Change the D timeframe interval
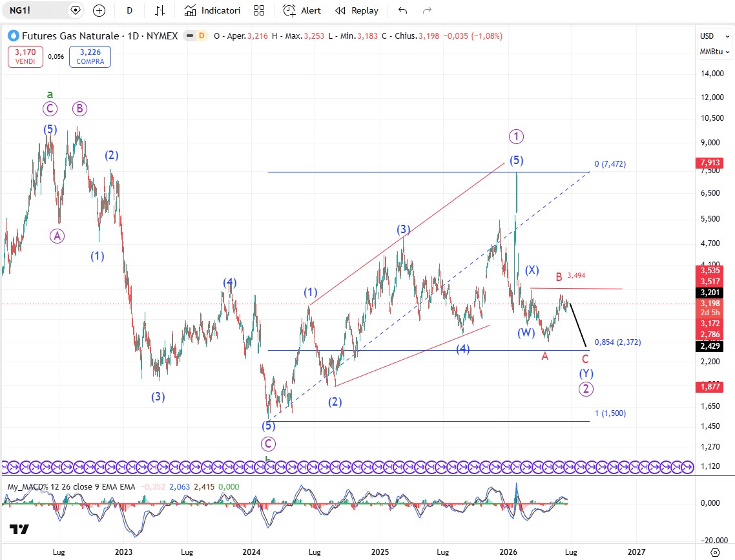 point(129,10)
